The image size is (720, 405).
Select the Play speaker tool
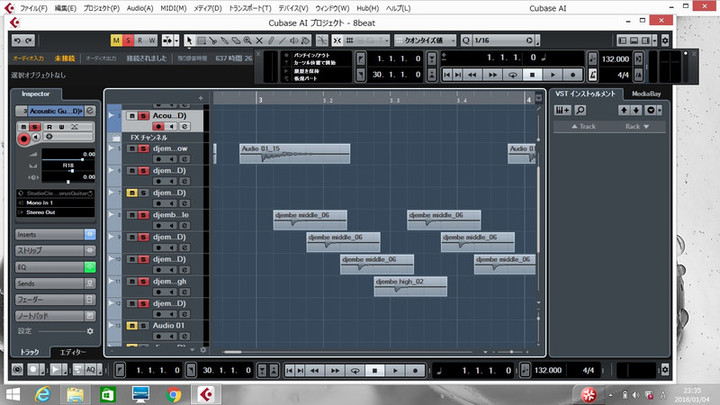[294, 40]
